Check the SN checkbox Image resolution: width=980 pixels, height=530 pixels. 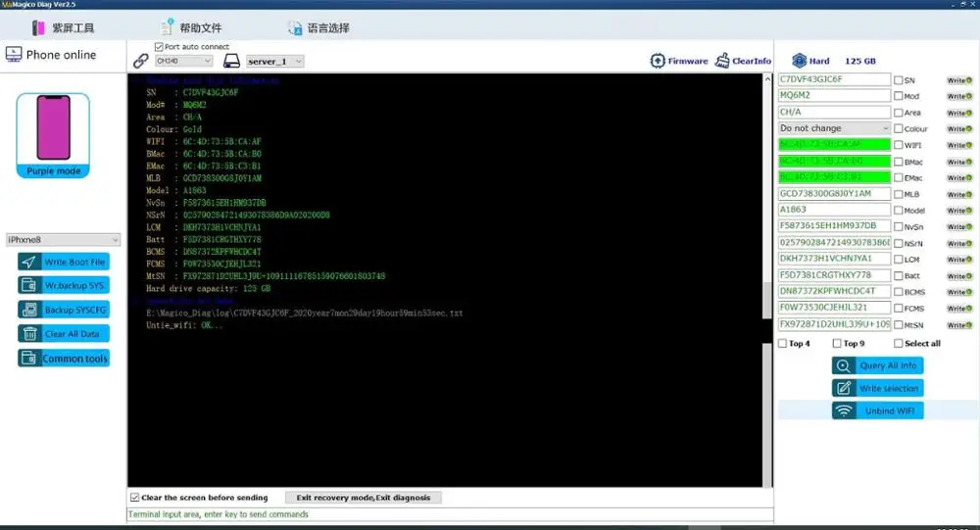[x=898, y=80]
